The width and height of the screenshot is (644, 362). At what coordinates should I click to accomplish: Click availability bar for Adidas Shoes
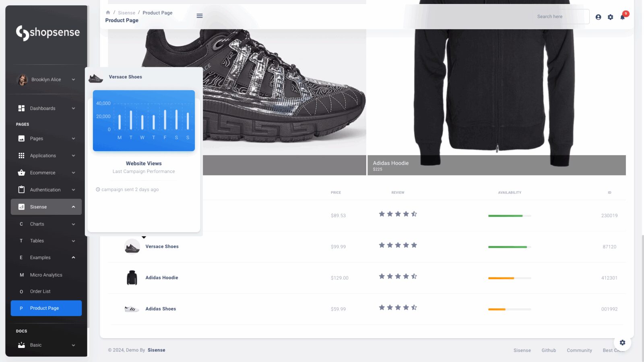click(x=510, y=309)
